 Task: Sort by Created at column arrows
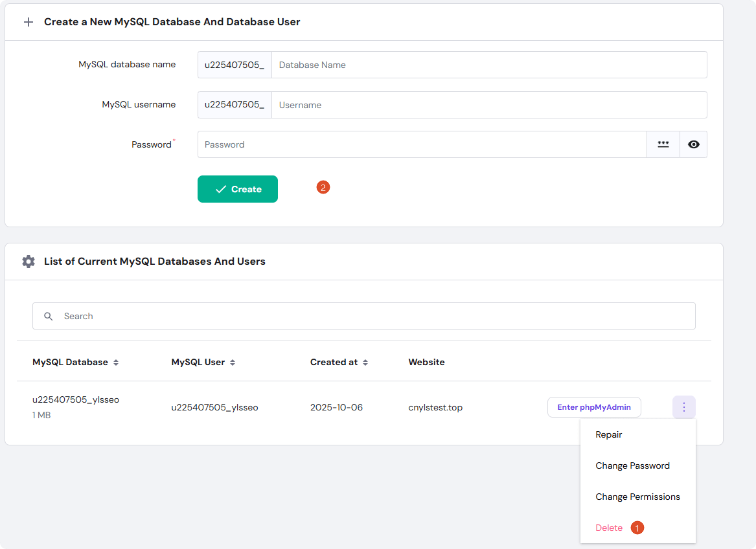(x=365, y=363)
